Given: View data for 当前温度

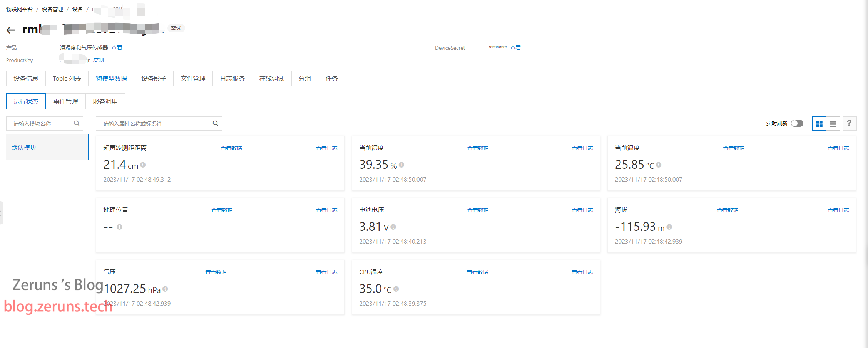Looking at the screenshot, I should [x=734, y=148].
